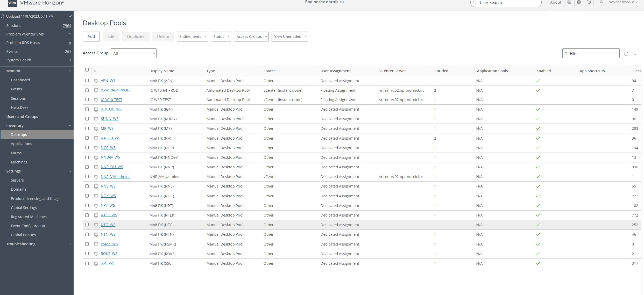Image resolution: width=644 pixels, height=295 pixels.
Task: Click the Add pool button
Action: coord(91,37)
